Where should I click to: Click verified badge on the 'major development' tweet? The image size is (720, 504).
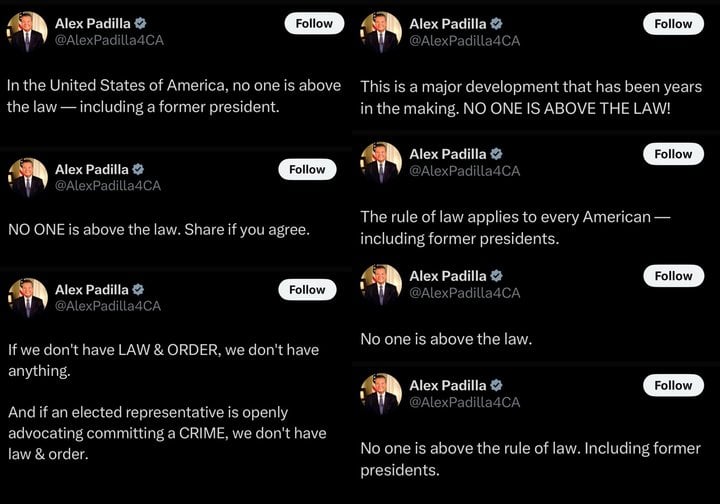click(496, 23)
